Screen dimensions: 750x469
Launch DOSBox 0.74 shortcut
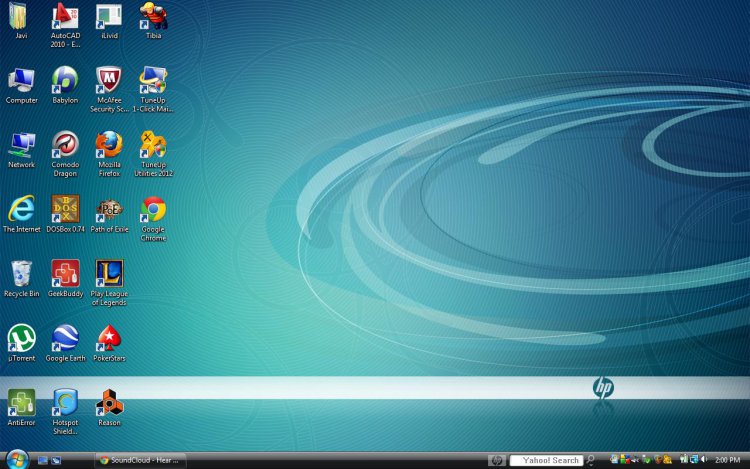(x=65, y=215)
